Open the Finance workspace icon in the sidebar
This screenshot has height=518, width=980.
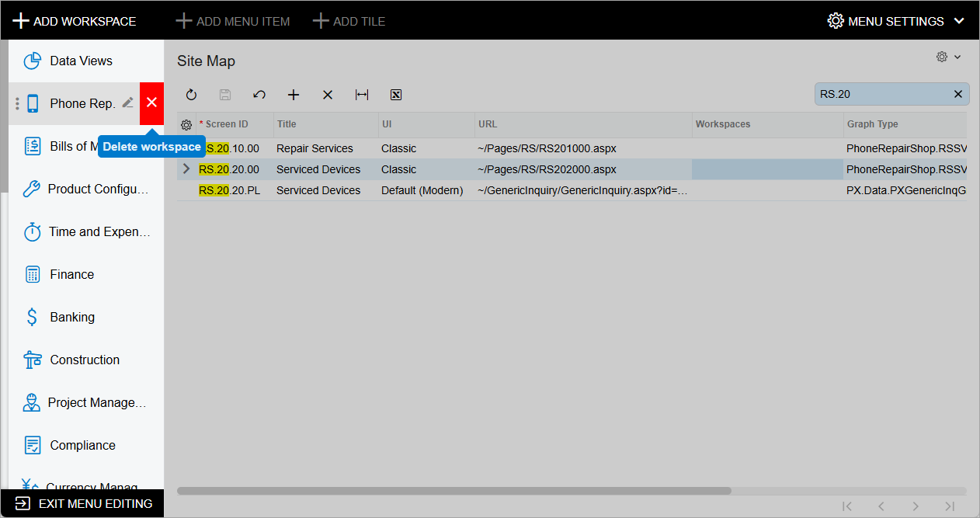pyautogui.click(x=32, y=274)
